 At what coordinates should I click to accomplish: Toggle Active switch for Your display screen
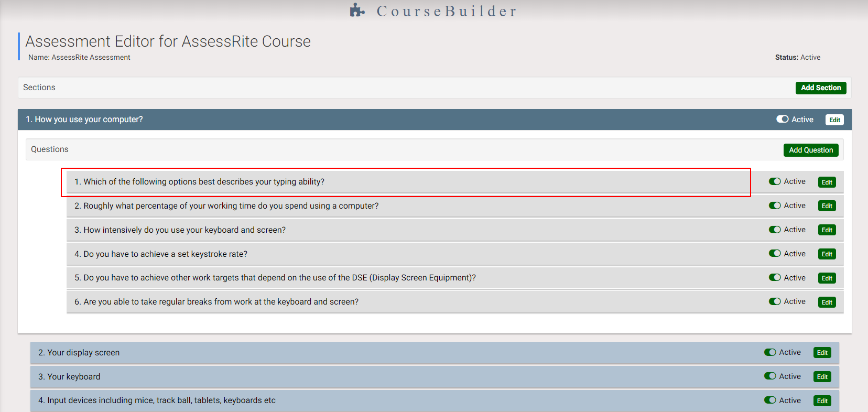click(770, 353)
